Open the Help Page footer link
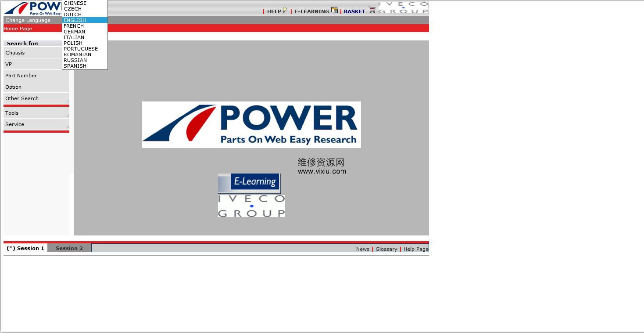Screen dimensions: 644x333 [x=416, y=249]
